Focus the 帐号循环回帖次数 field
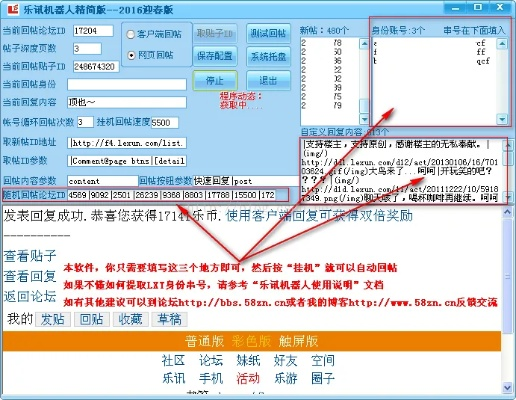This screenshot has width=516, height=400. click(85, 122)
